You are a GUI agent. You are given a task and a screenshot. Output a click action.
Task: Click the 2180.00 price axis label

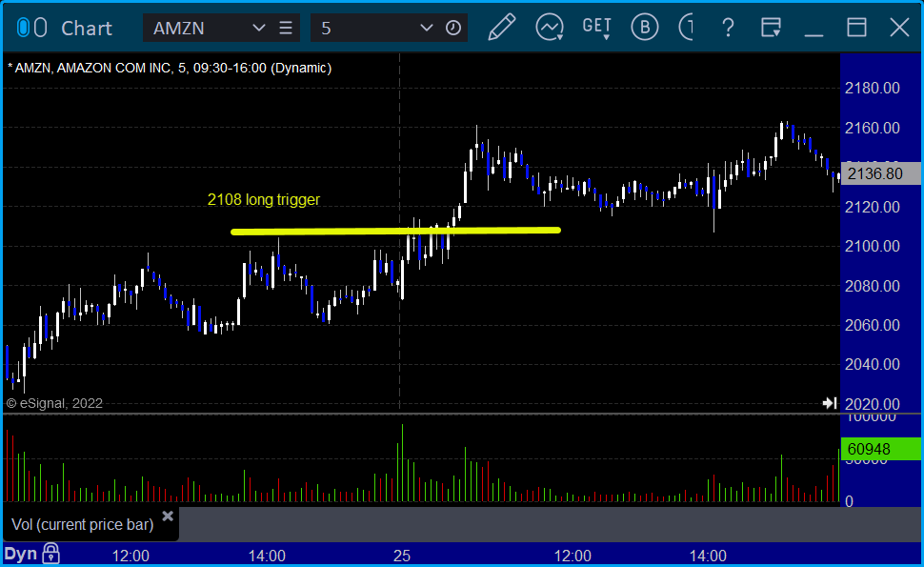(873, 89)
